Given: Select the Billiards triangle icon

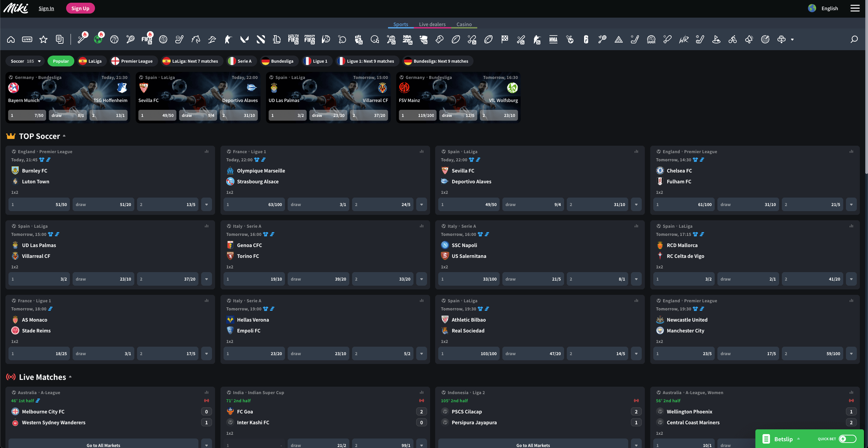Looking at the screenshot, I should click(x=619, y=40).
